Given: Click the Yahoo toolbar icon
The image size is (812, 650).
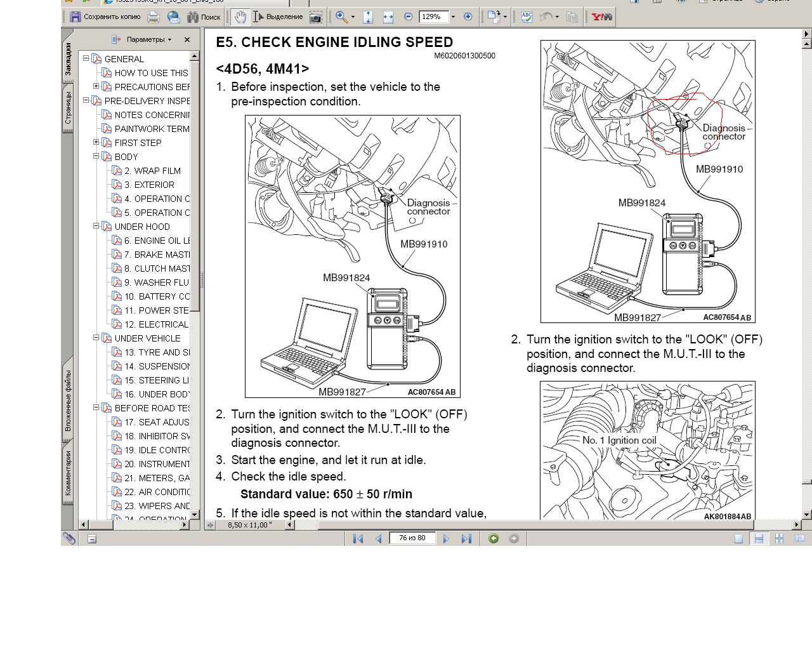Looking at the screenshot, I should (601, 17).
